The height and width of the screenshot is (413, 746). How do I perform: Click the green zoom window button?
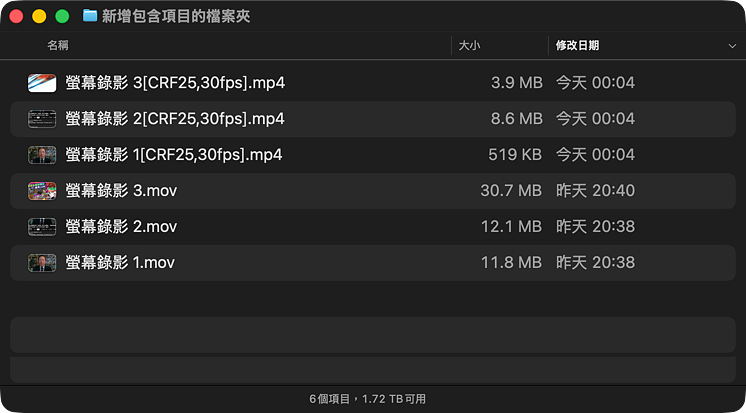pos(62,16)
